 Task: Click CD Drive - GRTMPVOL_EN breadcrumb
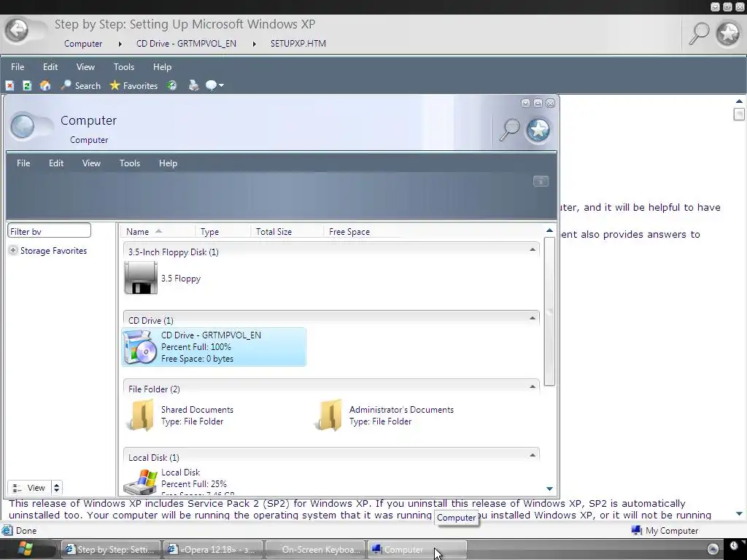(x=186, y=44)
